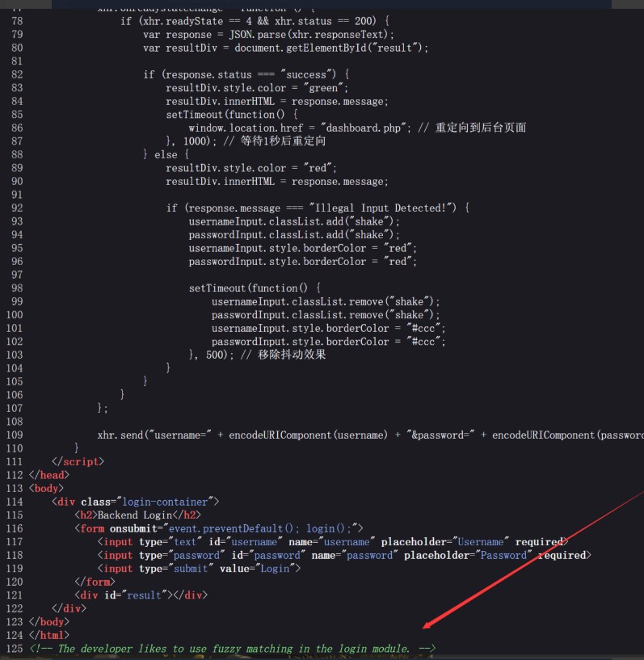Click line number 125 in the gutter

pyautogui.click(x=14, y=649)
